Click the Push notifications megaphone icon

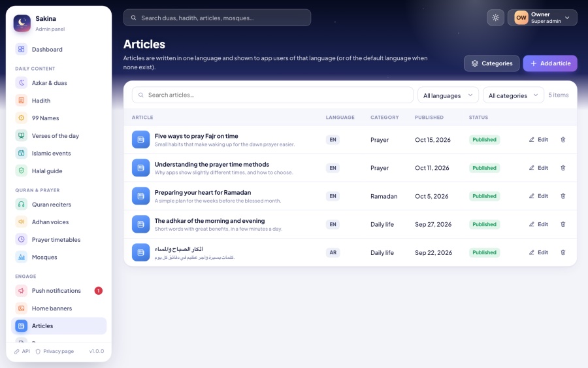pyautogui.click(x=22, y=291)
